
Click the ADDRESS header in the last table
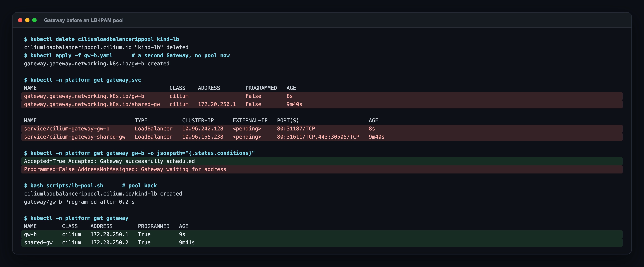pyautogui.click(x=101, y=226)
